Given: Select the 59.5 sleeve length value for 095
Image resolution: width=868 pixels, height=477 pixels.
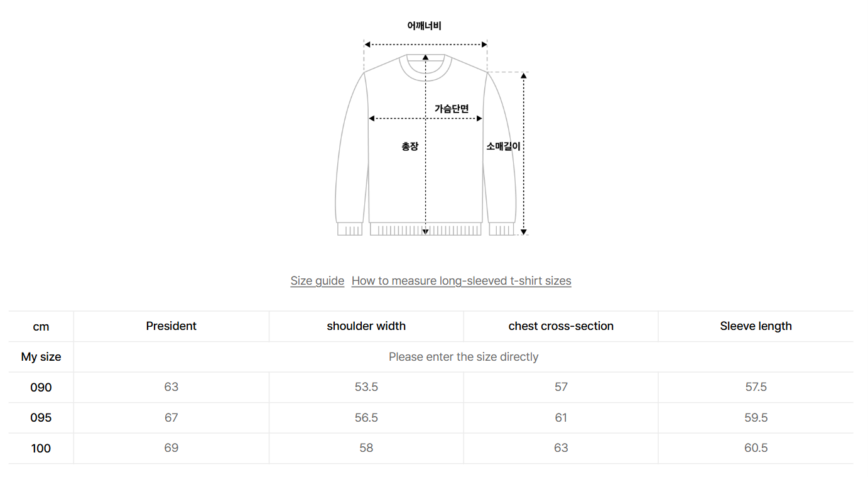Looking at the screenshot, I should (756, 418).
